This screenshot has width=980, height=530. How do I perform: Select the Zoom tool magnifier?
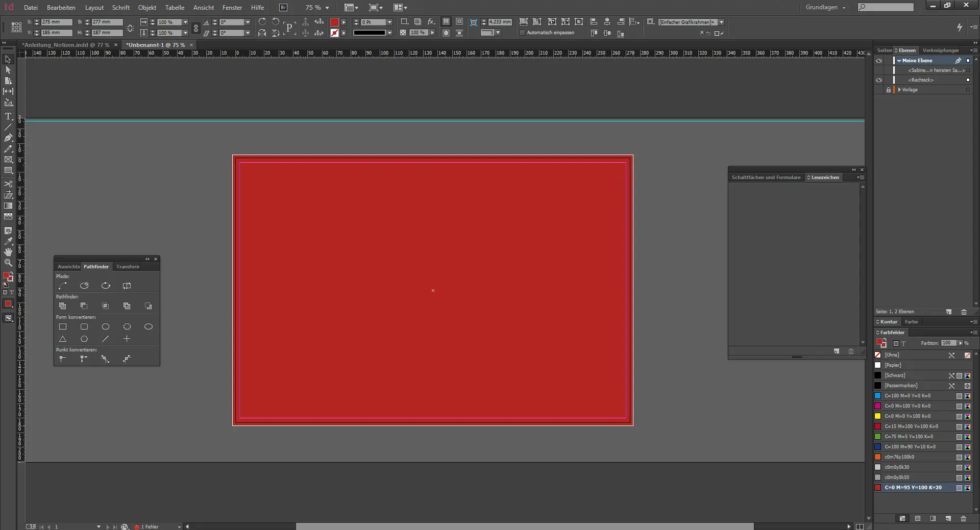[8, 263]
